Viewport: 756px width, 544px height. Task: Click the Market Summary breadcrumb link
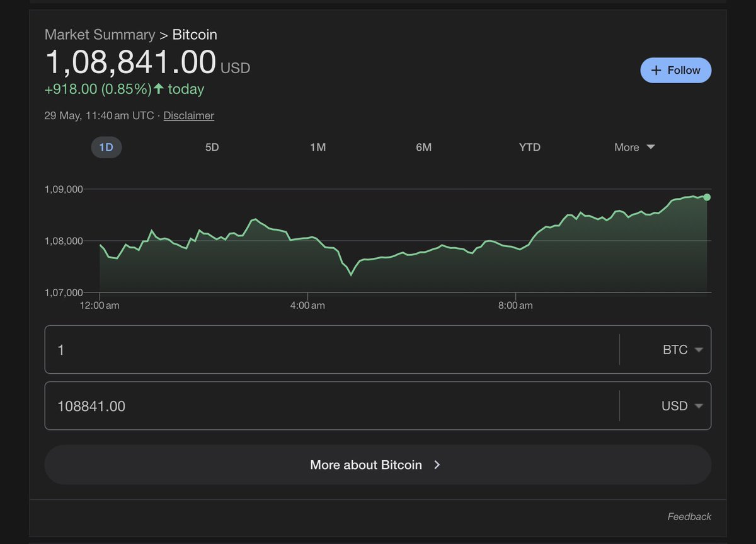coord(100,35)
